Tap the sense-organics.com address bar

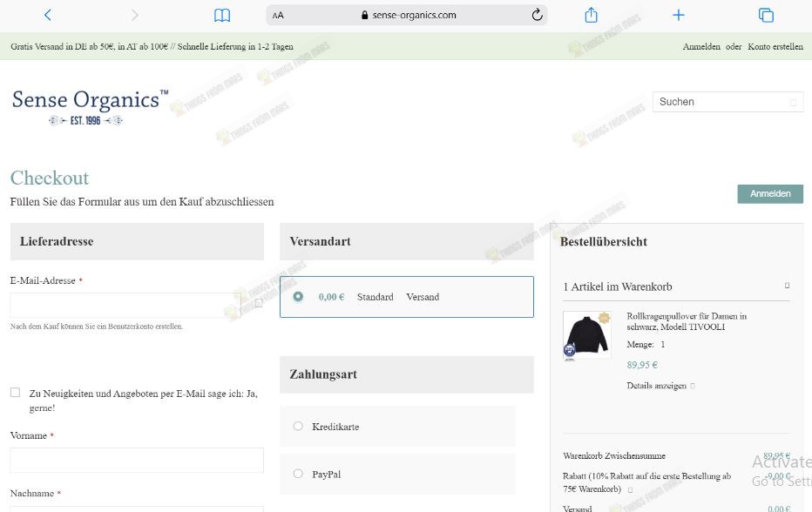coord(407,15)
